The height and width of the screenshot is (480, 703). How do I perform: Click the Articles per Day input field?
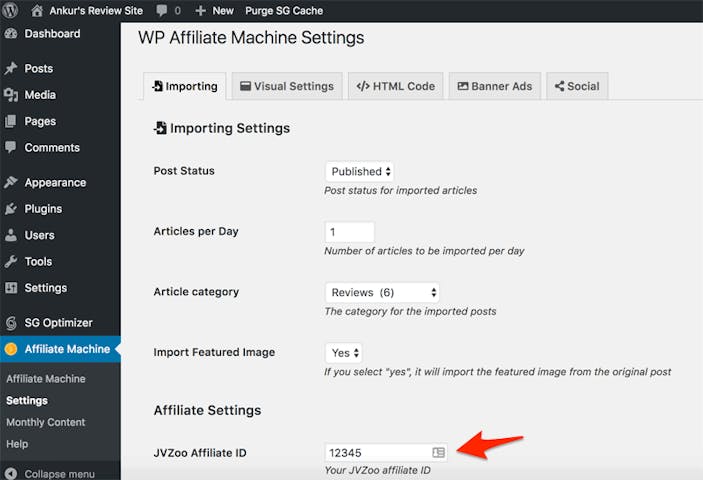349,232
